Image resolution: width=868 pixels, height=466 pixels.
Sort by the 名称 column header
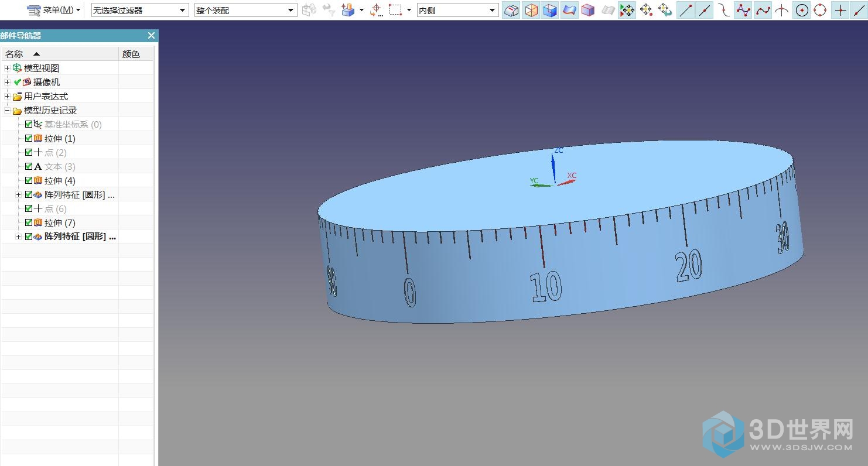(59, 54)
